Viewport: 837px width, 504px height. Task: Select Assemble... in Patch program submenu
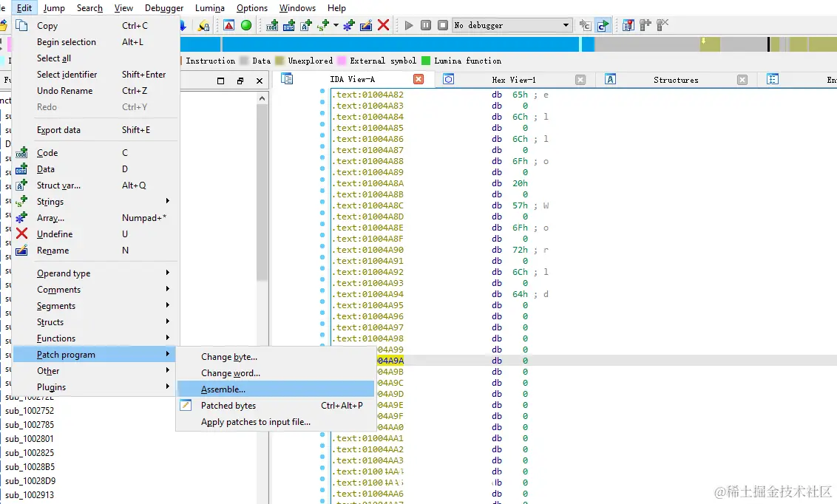click(276, 389)
